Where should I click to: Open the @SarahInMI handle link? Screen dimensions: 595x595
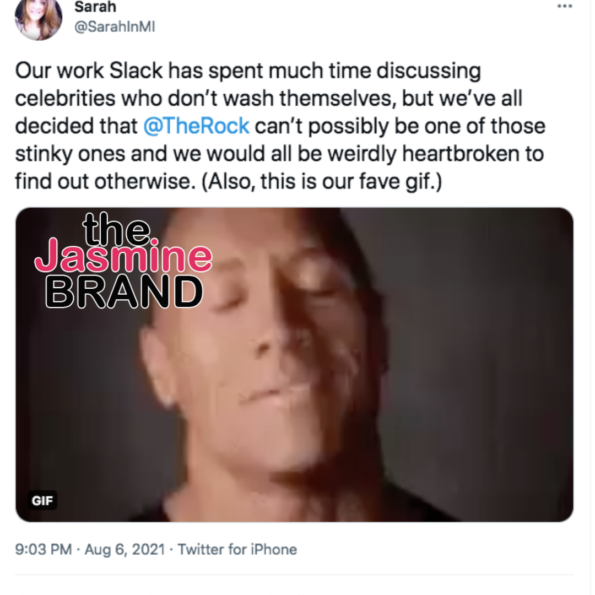point(115,27)
